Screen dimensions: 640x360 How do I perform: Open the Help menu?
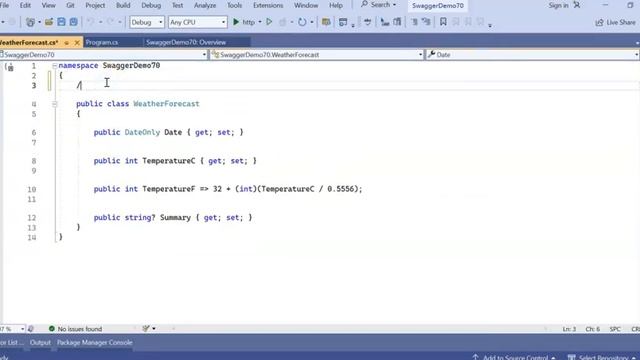(336, 5)
